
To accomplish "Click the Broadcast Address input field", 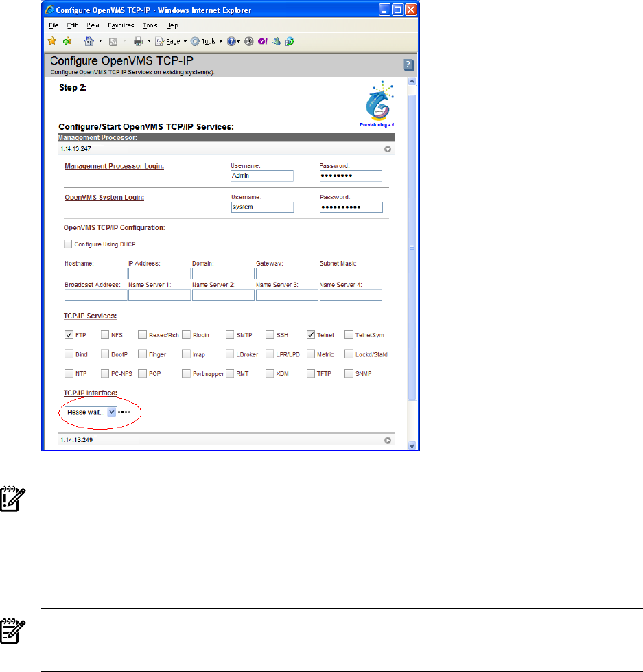I will (x=96, y=295).
